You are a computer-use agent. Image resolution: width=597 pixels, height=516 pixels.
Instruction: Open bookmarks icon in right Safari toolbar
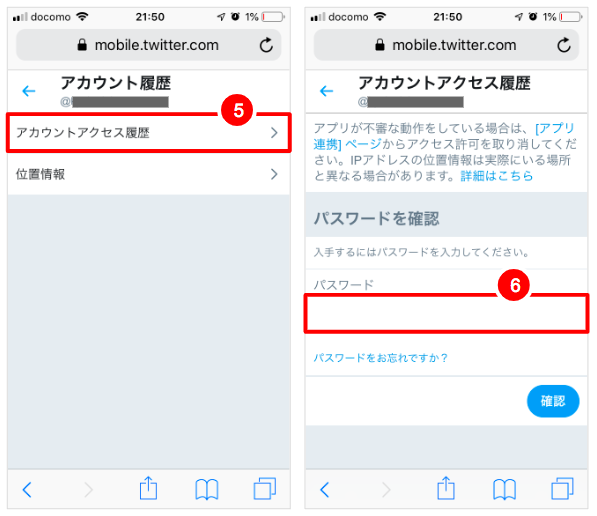(504, 489)
